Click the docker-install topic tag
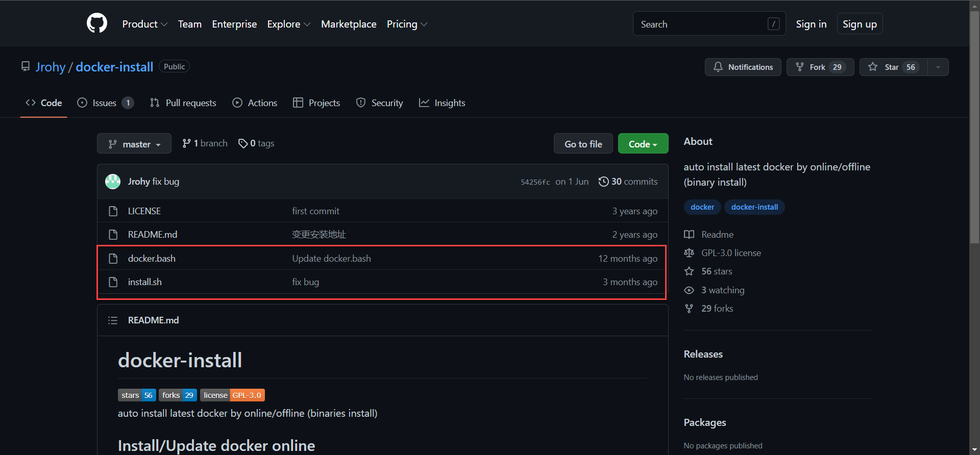 pyautogui.click(x=754, y=207)
